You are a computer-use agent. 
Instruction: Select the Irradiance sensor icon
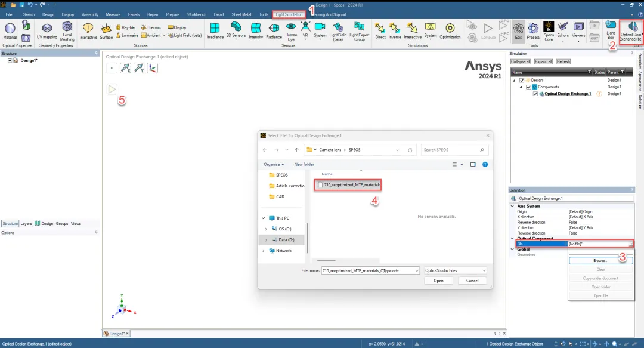tap(215, 31)
